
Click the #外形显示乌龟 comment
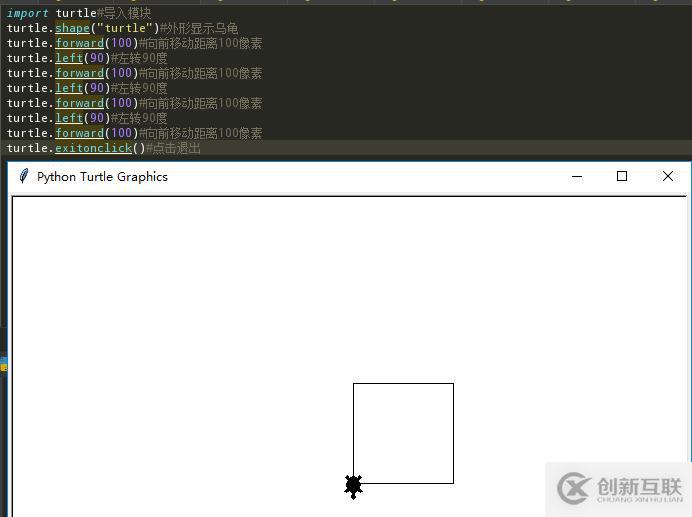click(x=199, y=28)
